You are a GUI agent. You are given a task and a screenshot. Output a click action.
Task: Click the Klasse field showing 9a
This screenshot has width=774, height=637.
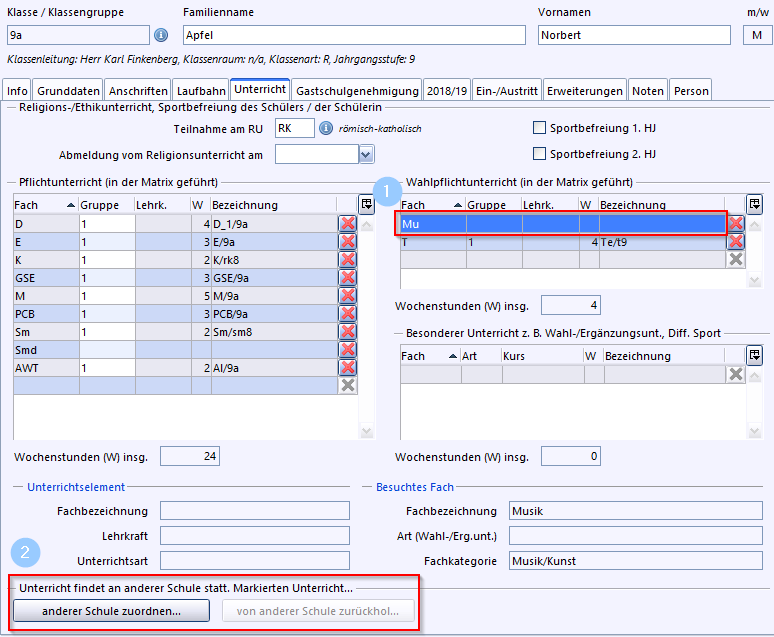(x=78, y=35)
